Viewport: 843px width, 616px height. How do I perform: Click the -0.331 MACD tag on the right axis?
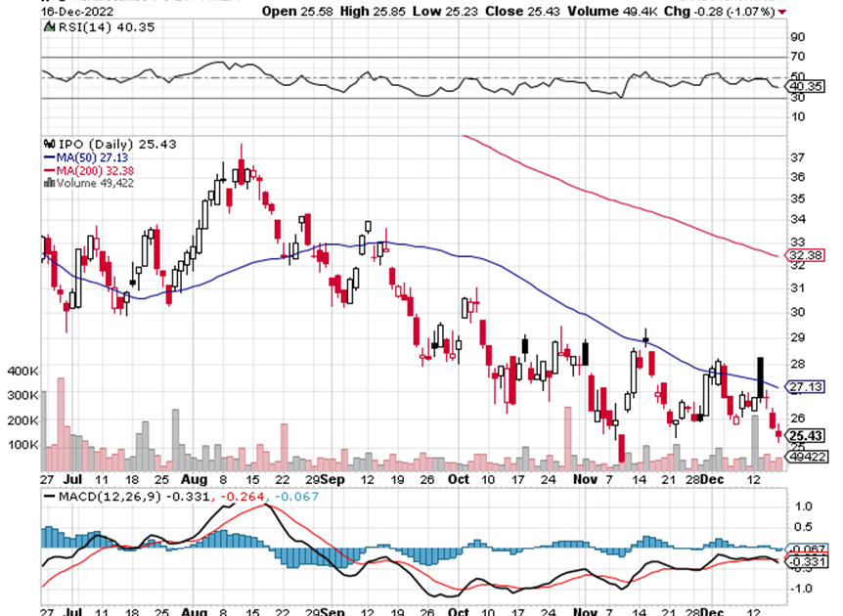point(806,561)
